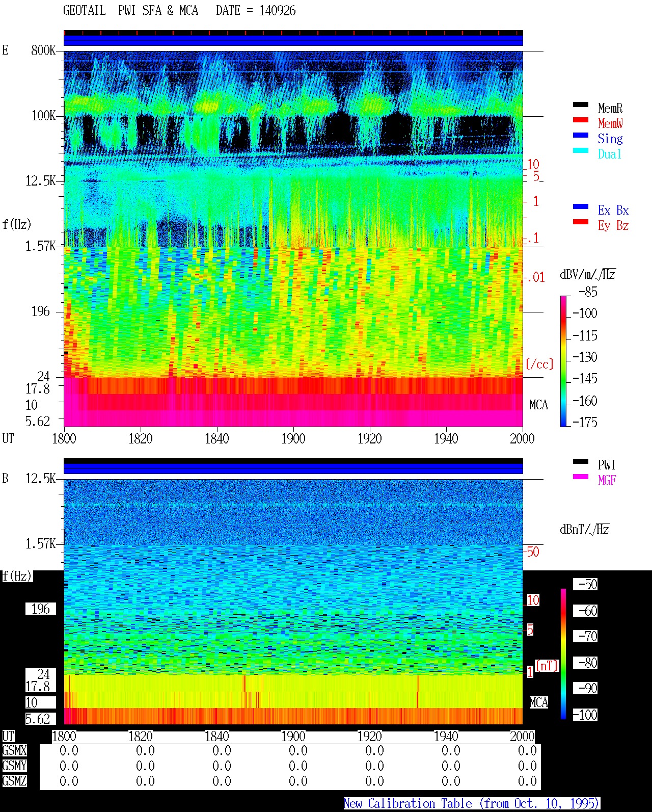
Task: Click the title text GEOTAIL PWI SFA & MCA
Action: pos(130,11)
